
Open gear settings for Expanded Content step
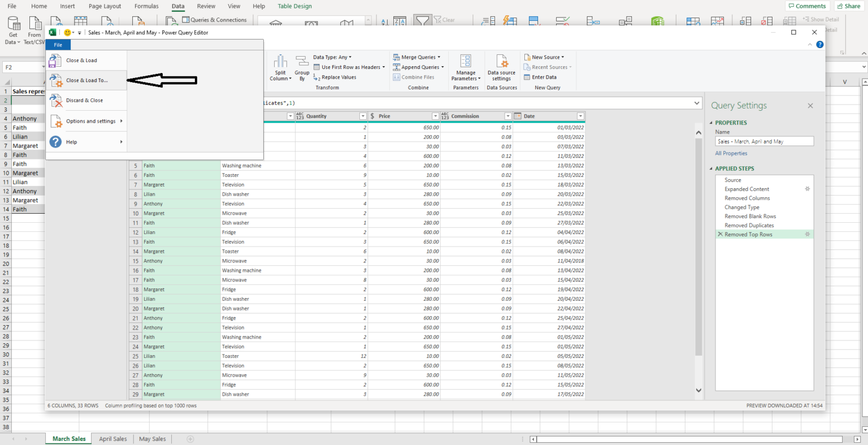coord(807,189)
